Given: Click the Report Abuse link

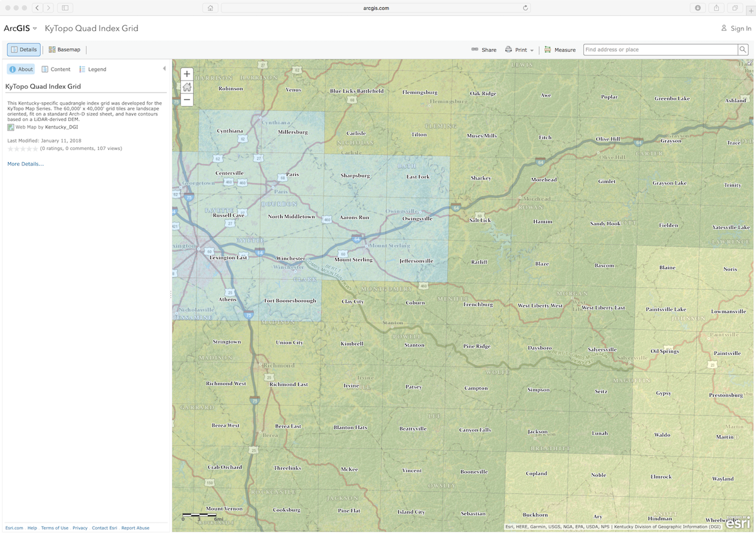Looking at the screenshot, I should (135, 528).
